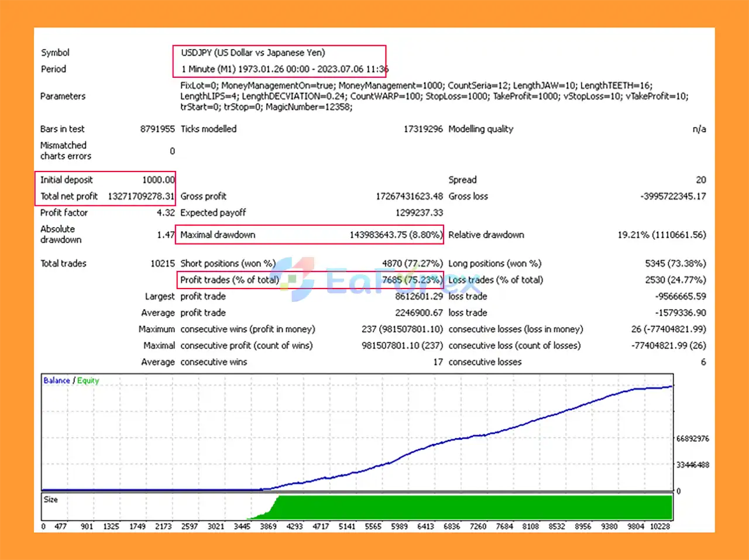Click the Profit factor value 4.32
Image resolution: width=749 pixels, height=560 pixels.
pos(166,212)
